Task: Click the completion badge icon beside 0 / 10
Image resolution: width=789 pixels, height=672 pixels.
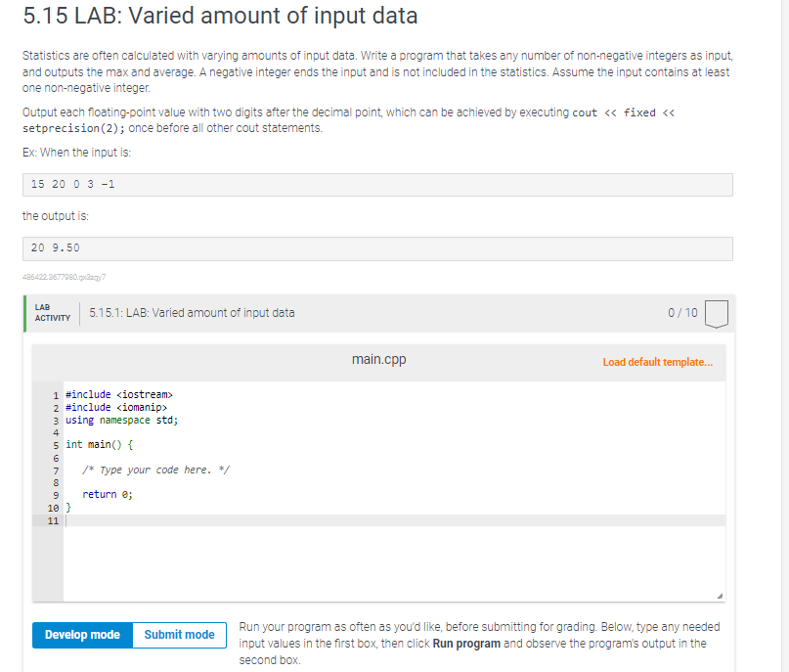Action: (717, 314)
